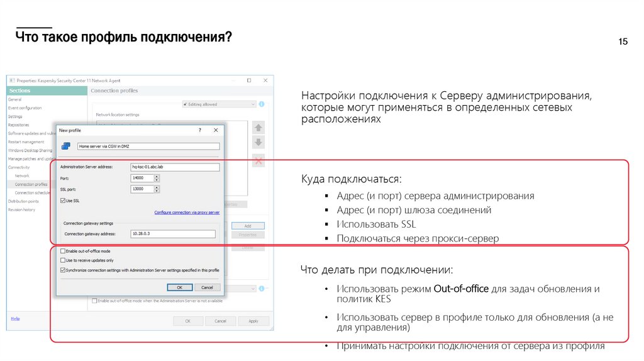The height and width of the screenshot is (361, 644).
Task: Close the Properties window
Action: (265, 81)
